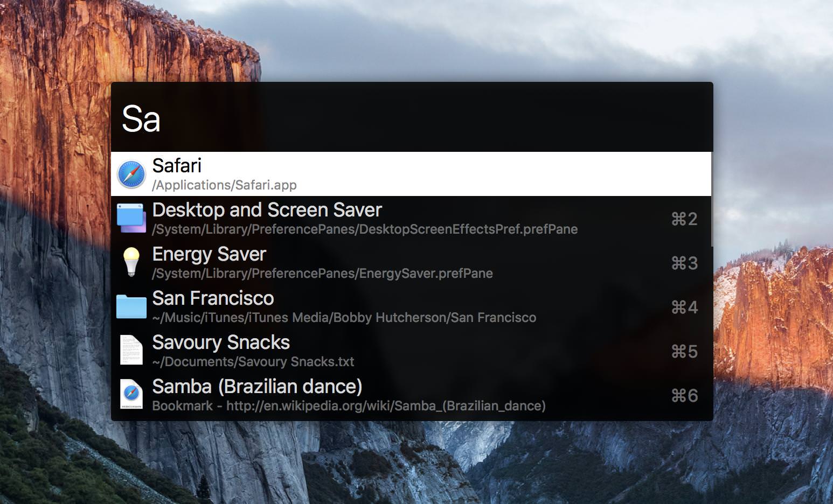Image resolution: width=833 pixels, height=504 pixels.
Task: Select the Desktop and Screen Saver title
Action: coord(267,210)
